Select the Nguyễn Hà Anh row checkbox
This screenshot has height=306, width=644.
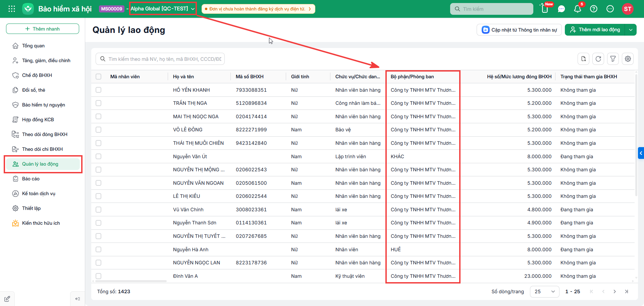coord(98,249)
